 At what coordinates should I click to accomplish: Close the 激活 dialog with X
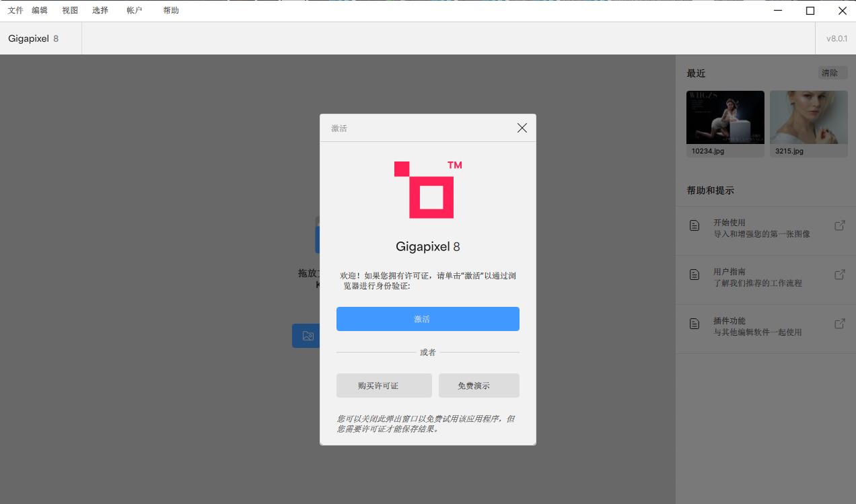[x=522, y=128]
